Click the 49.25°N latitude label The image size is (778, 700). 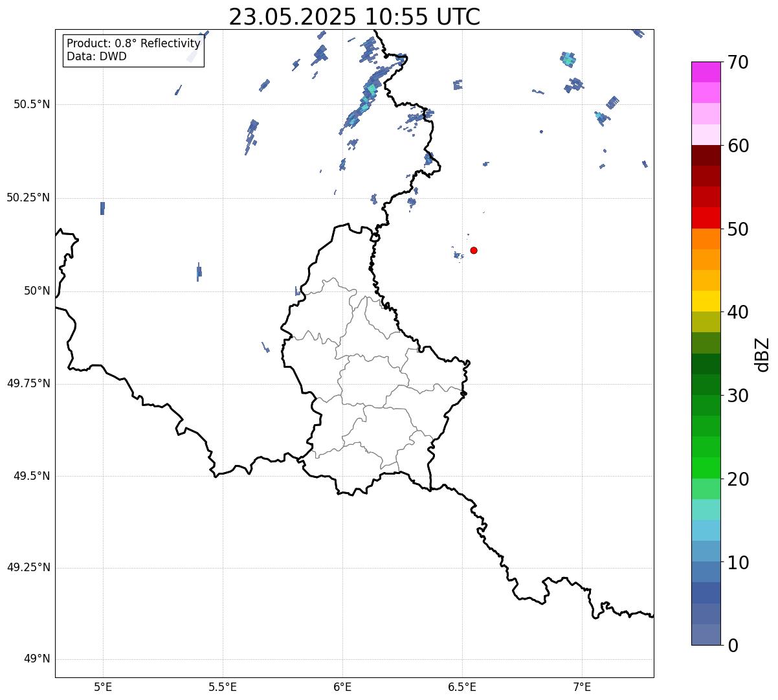pyautogui.click(x=28, y=568)
